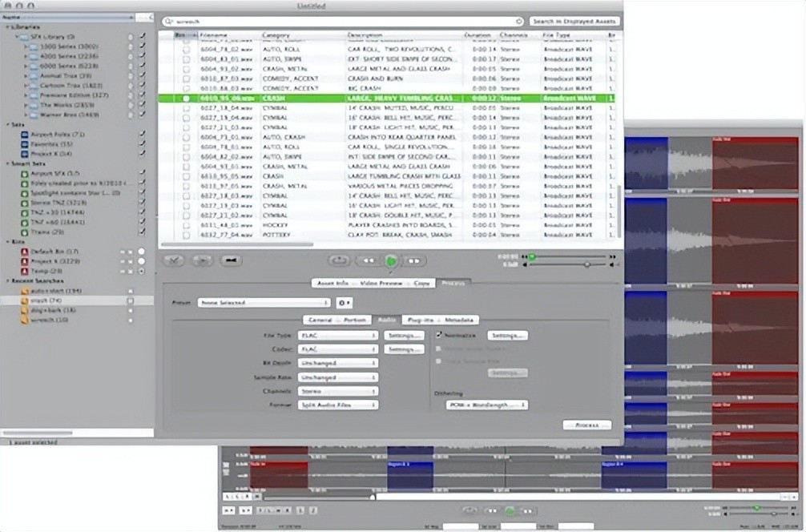Click the dog+bark recent search folder icon
Viewport: 806px width, 532px height.
pos(24,310)
